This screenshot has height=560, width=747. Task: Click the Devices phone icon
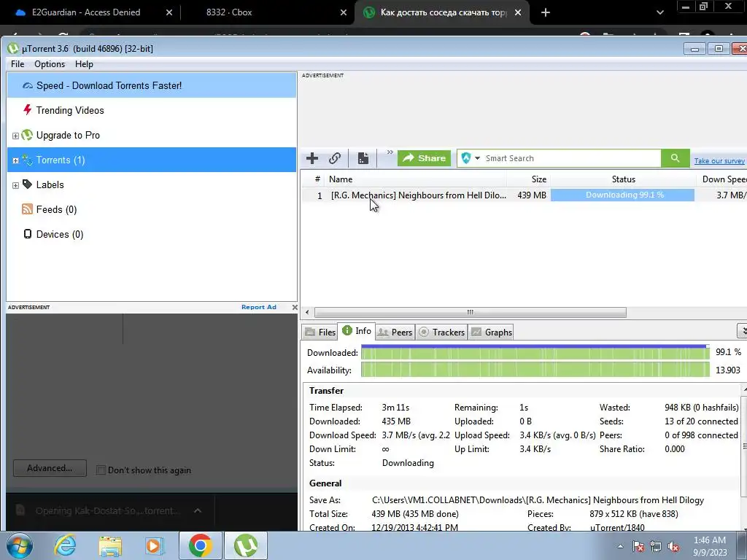pyautogui.click(x=28, y=234)
